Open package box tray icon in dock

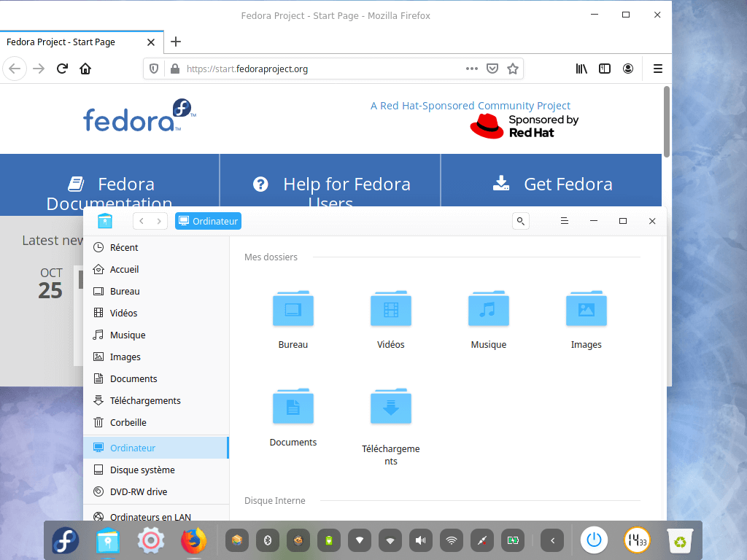pos(237,540)
